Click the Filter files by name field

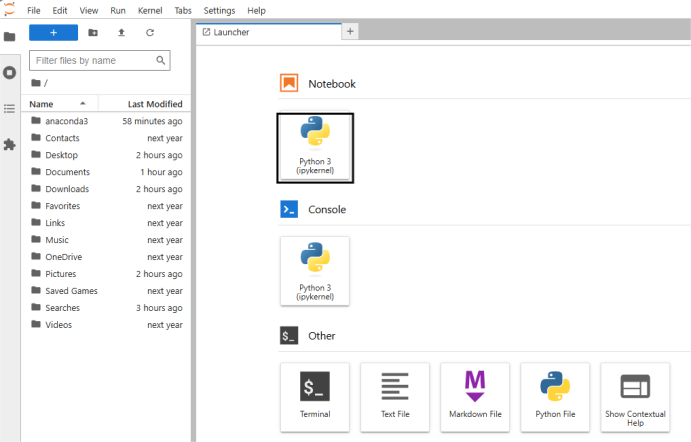coord(92,61)
